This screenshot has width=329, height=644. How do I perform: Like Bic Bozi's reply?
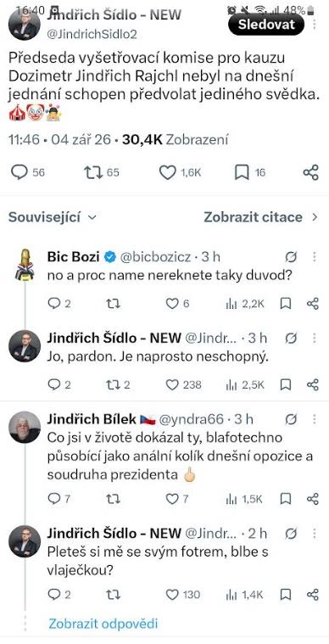coord(172,304)
